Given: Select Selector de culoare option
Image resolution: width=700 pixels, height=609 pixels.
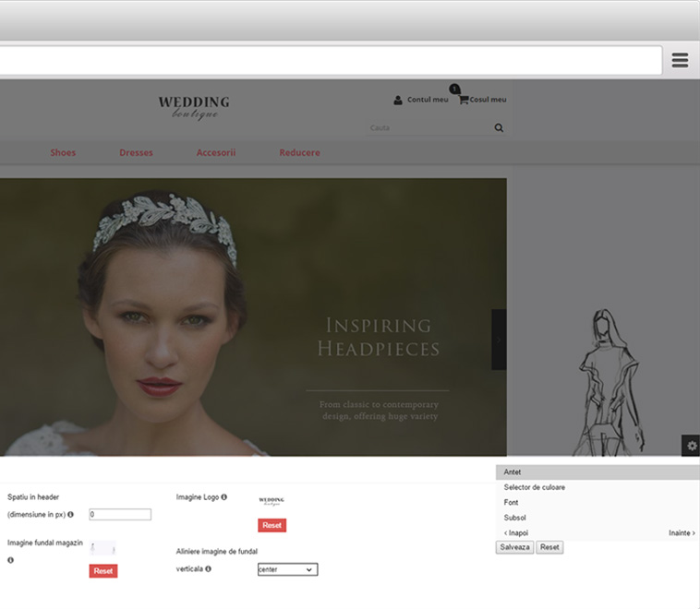Looking at the screenshot, I should [x=534, y=487].
